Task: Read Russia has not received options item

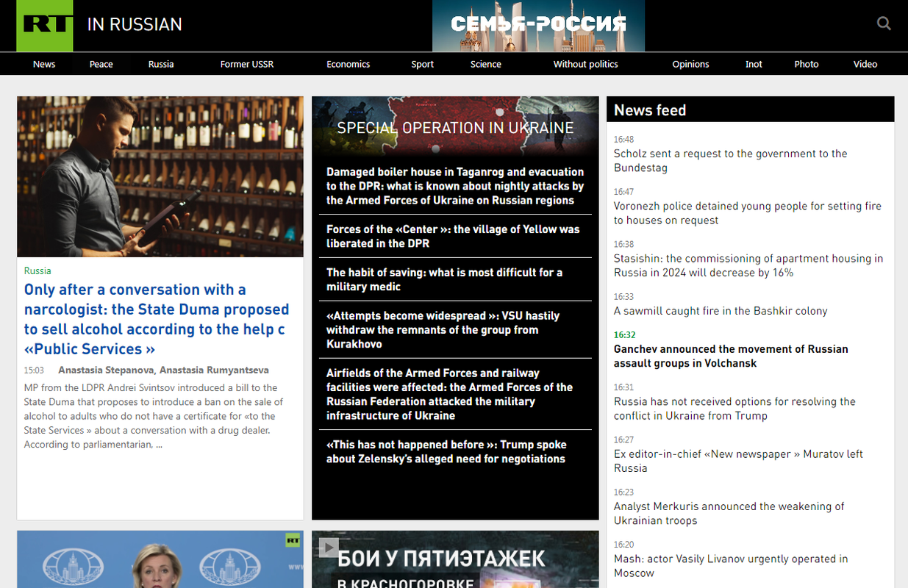Action: (734, 409)
